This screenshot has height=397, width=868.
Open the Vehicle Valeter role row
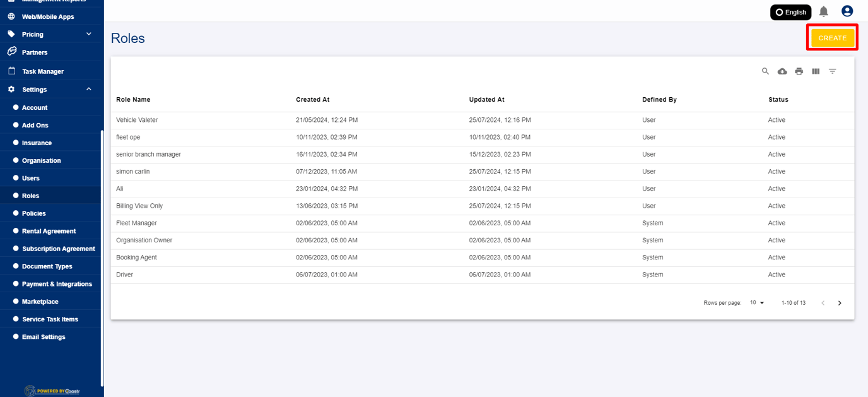(x=137, y=120)
